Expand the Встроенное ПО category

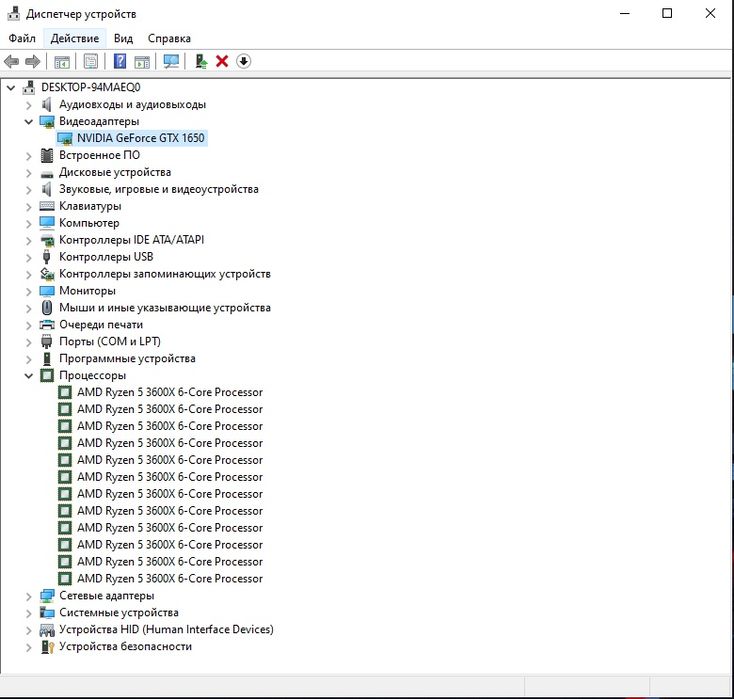pyautogui.click(x=29, y=156)
